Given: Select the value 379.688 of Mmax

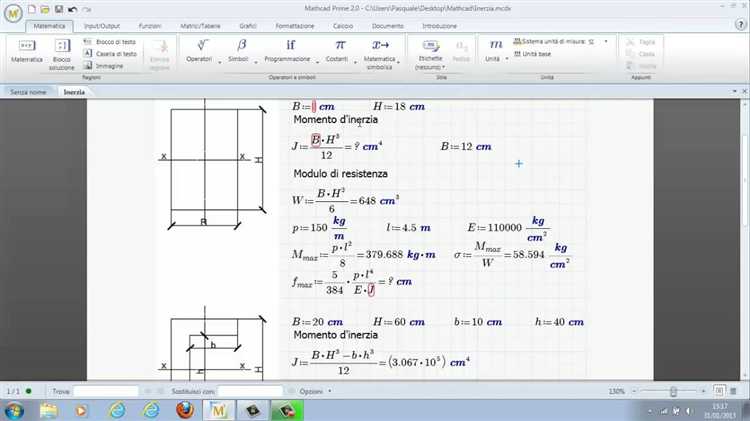Looking at the screenshot, I should [x=385, y=255].
